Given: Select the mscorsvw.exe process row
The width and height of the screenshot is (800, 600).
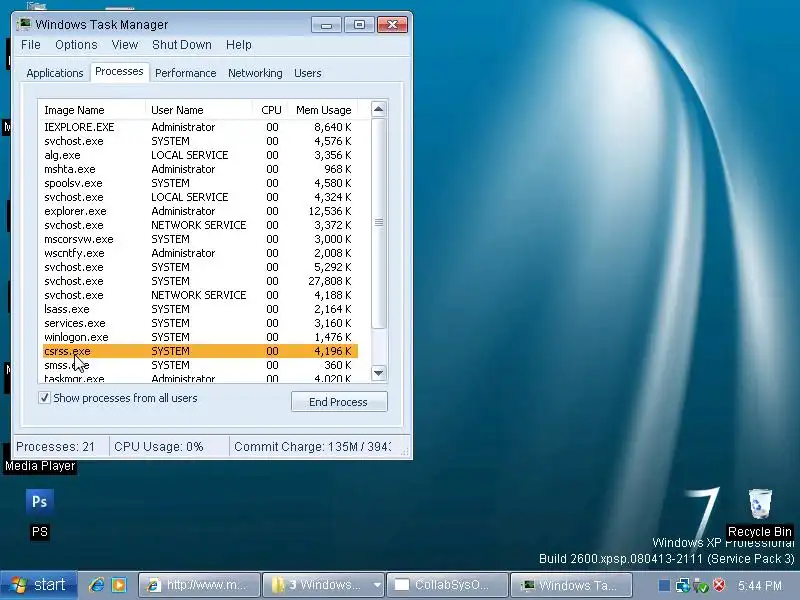Looking at the screenshot, I should [x=200, y=239].
